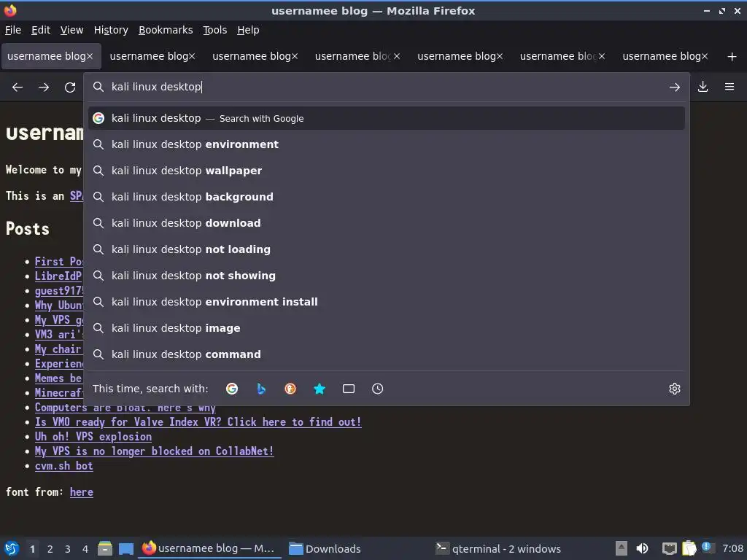Choose suggestion 'kali linux desktop environment install'
This screenshot has width=747, height=560.
click(387, 301)
